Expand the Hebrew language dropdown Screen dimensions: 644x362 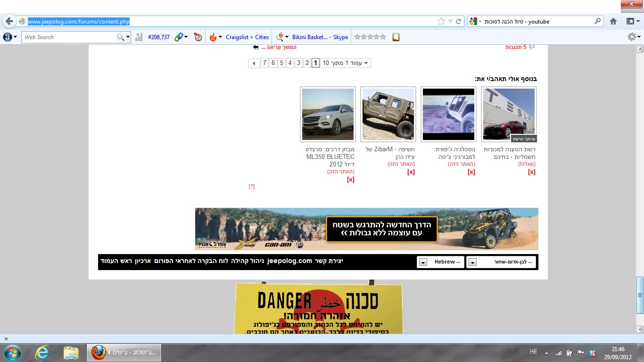click(423, 262)
